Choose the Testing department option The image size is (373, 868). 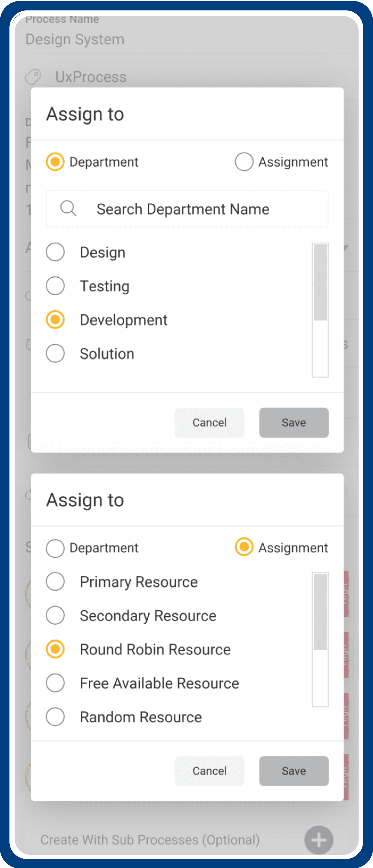tap(55, 286)
